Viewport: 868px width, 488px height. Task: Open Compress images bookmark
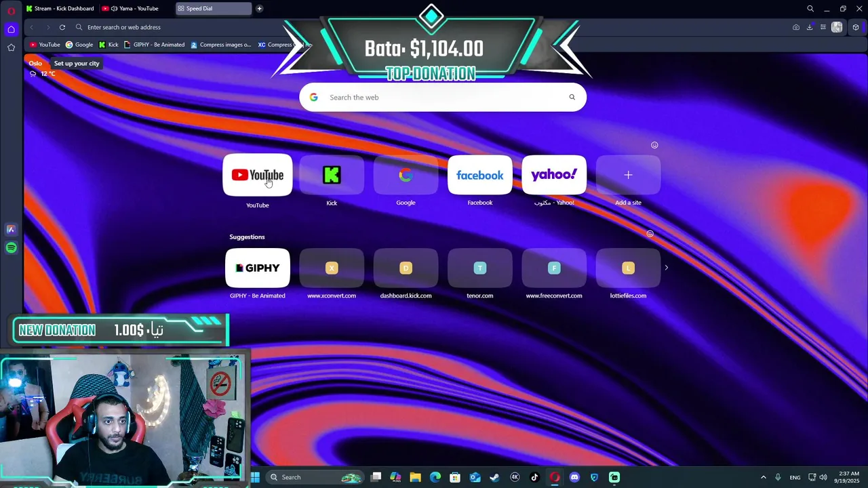point(221,45)
